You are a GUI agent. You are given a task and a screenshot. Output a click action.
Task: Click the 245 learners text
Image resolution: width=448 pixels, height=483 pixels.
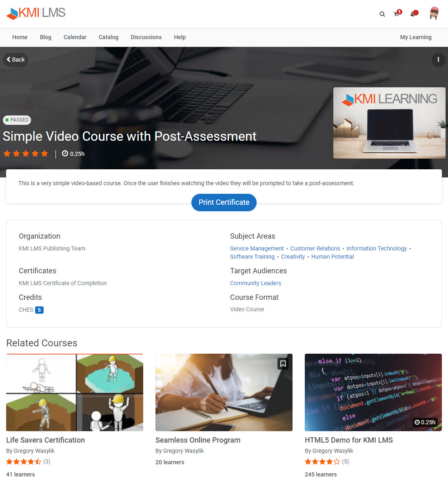pos(321,475)
